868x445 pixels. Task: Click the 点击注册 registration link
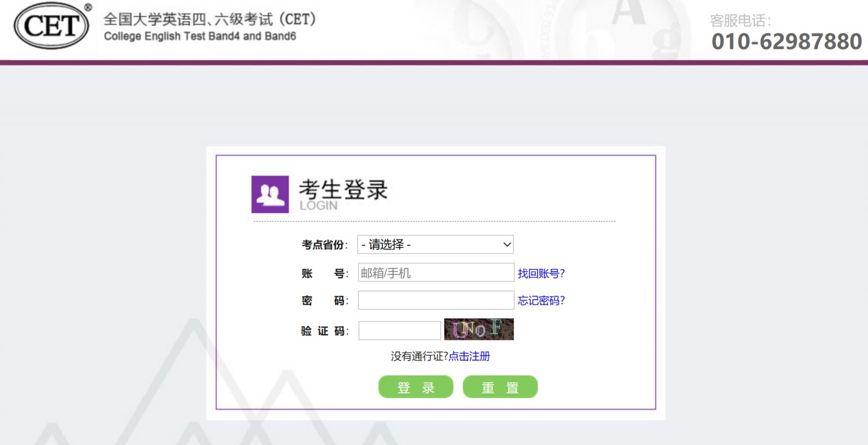(x=469, y=356)
